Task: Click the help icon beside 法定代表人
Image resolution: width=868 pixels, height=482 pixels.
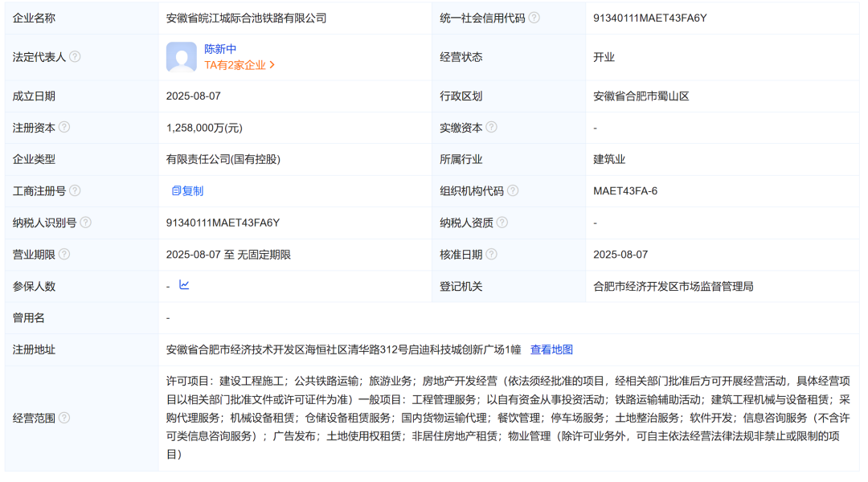Action: click(x=75, y=56)
